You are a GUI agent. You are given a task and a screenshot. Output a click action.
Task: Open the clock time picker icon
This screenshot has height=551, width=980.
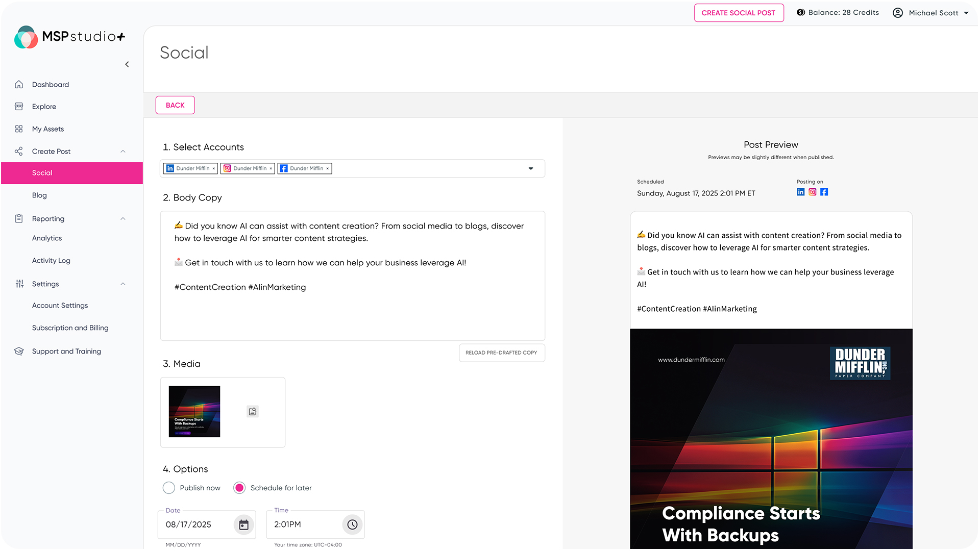click(352, 524)
